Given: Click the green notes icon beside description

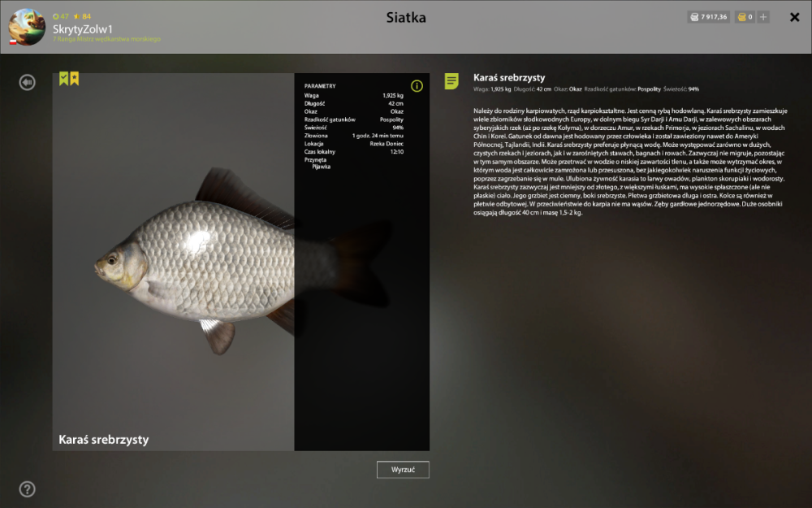Looking at the screenshot, I should pos(451,80).
